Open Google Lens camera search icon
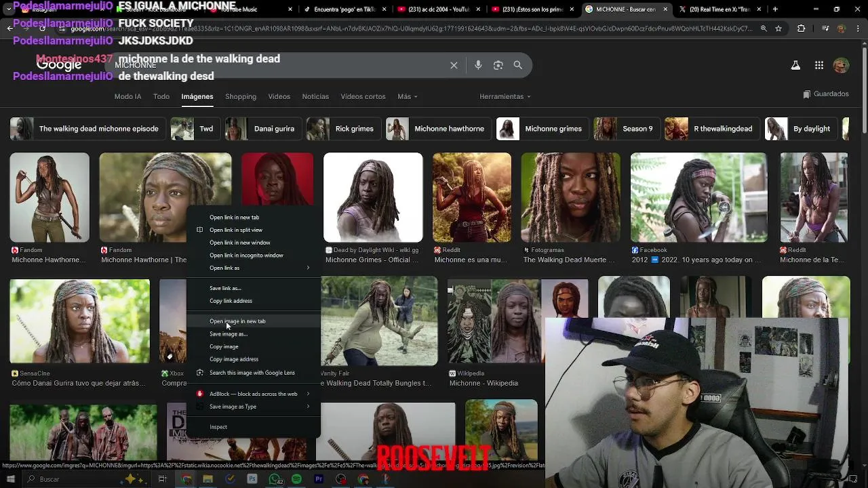 coord(498,65)
